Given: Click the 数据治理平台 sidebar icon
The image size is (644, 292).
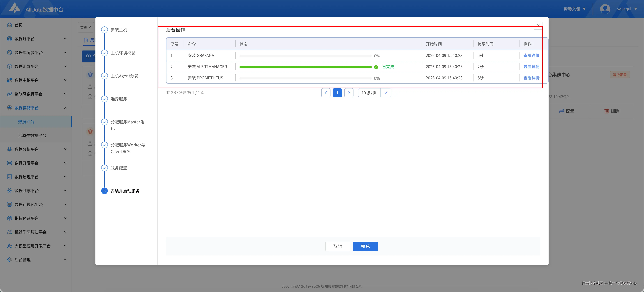Looking at the screenshot, I should [x=9, y=177].
